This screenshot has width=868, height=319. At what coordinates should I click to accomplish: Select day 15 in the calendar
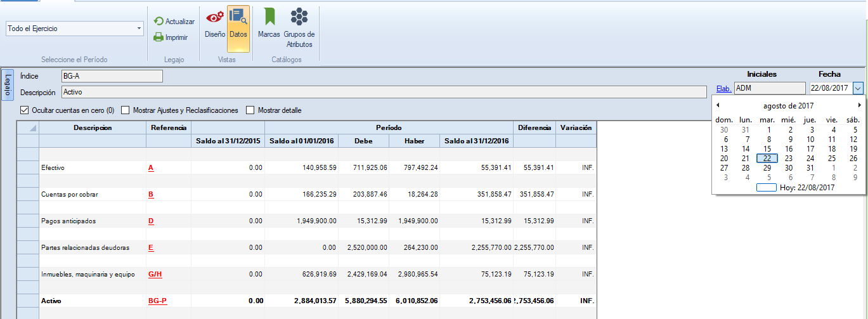pyautogui.click(x=767, y=149)
